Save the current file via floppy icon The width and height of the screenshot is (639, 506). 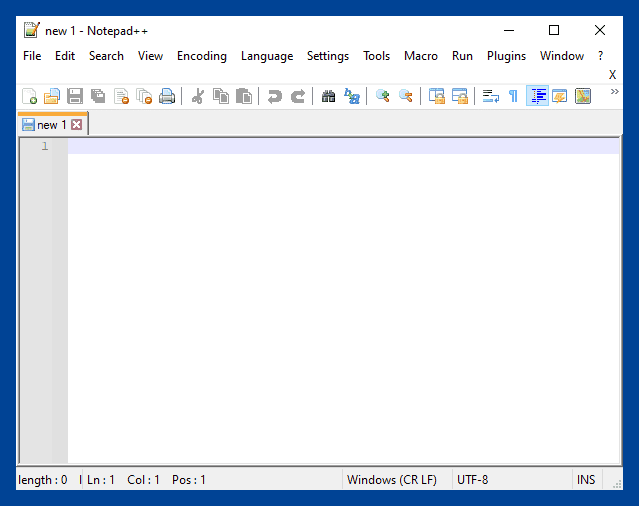[x=75, y=97]
